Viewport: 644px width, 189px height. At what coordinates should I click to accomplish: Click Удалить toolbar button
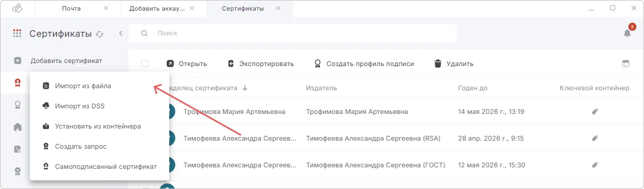tap(454, 64)
